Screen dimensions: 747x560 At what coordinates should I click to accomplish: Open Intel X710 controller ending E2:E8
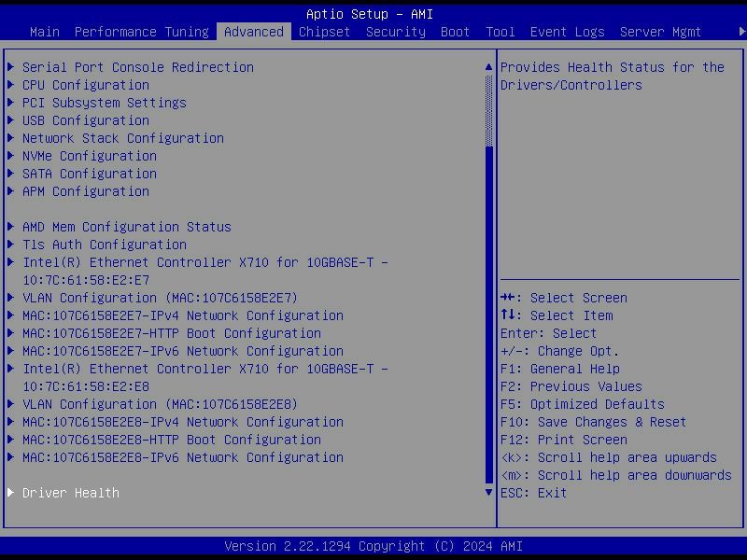[205, 378]
